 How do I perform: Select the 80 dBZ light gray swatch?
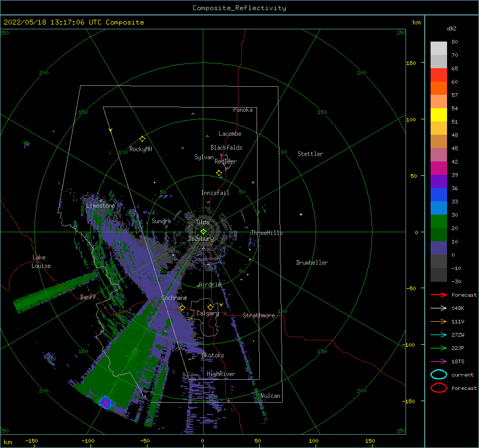[439, 48]
